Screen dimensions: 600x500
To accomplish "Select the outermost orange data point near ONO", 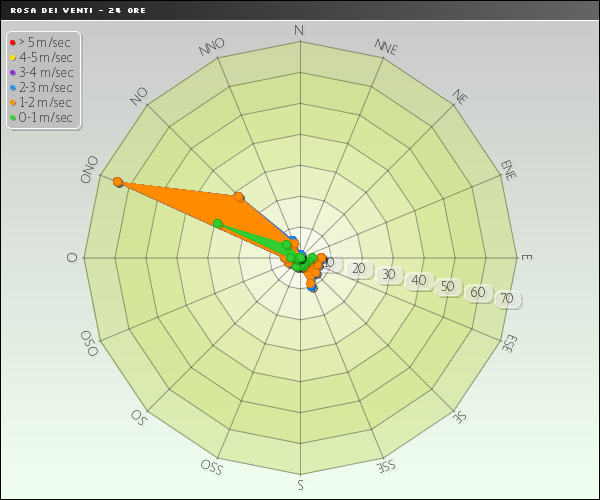I will tap(118, 182).
